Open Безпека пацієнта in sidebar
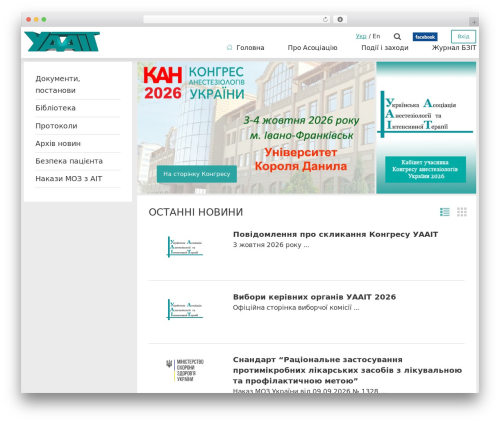This screenshot has width=500, height=423. point(69,161)
